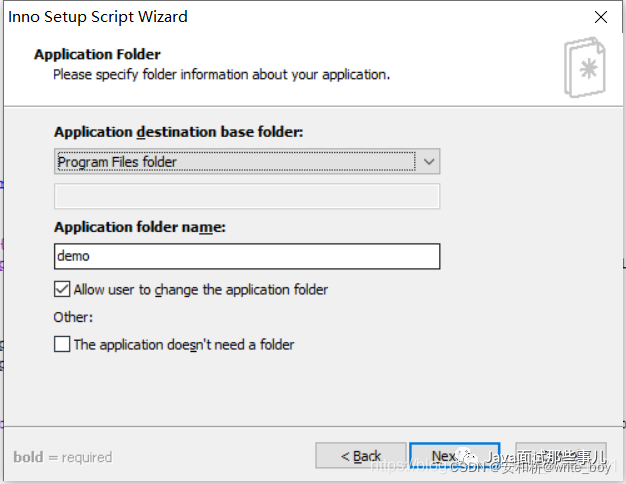
Task: Click Application destination base folder label
Action: coord(178,132)
